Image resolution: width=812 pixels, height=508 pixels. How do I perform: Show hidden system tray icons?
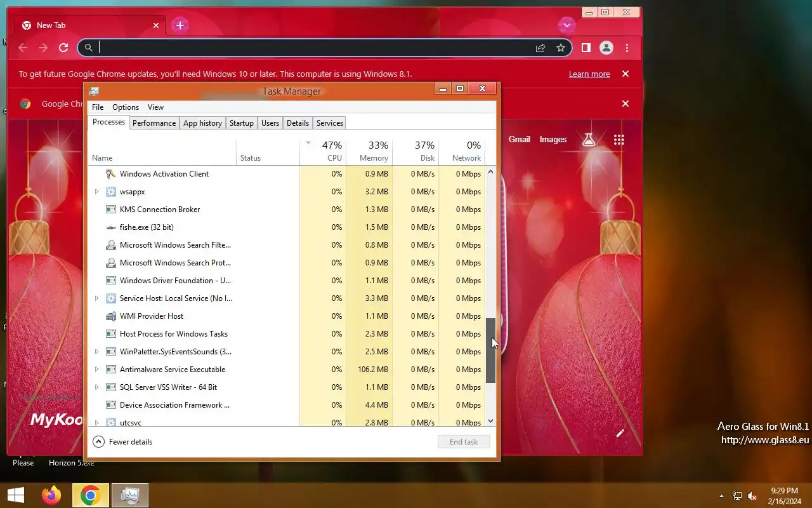click(x=721, y=496)
